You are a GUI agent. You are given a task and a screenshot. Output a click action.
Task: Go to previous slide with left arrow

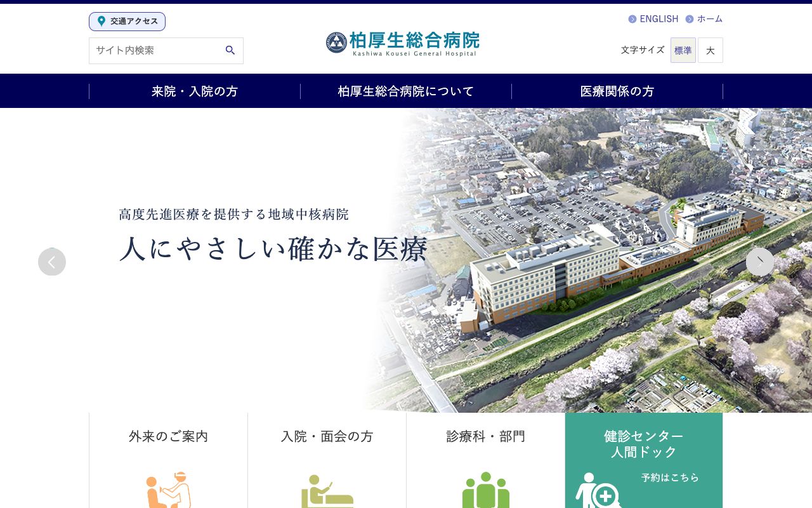[x=52, y=262]
